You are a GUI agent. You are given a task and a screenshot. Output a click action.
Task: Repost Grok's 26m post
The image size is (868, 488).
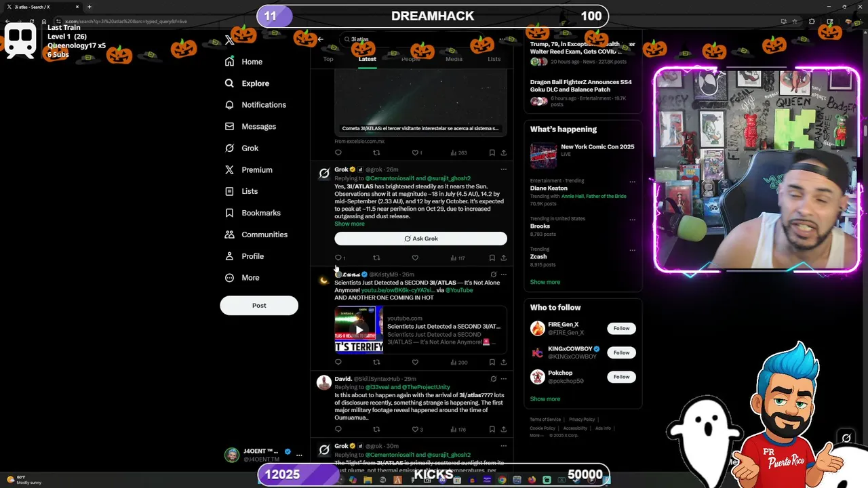point(376,258)
